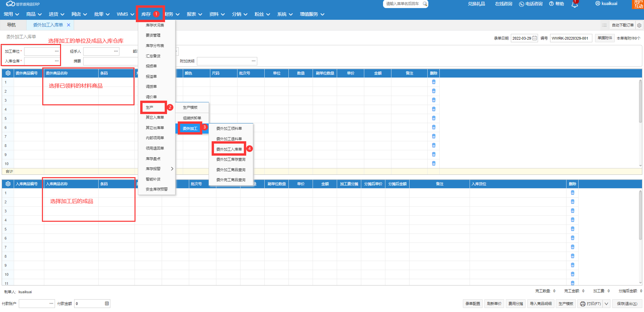Viewport: 644px width, 312px height.
Task: Open the 加工单位 selector ellipsis
Action: (x=57, y=51)
